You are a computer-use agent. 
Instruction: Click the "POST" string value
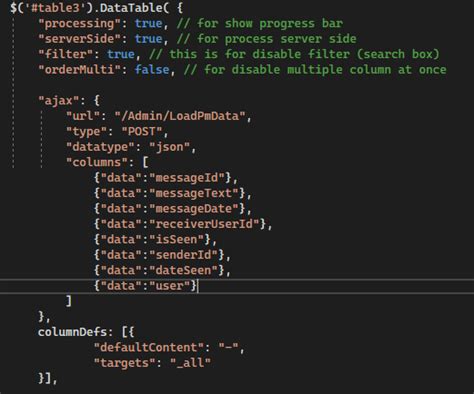142,131
